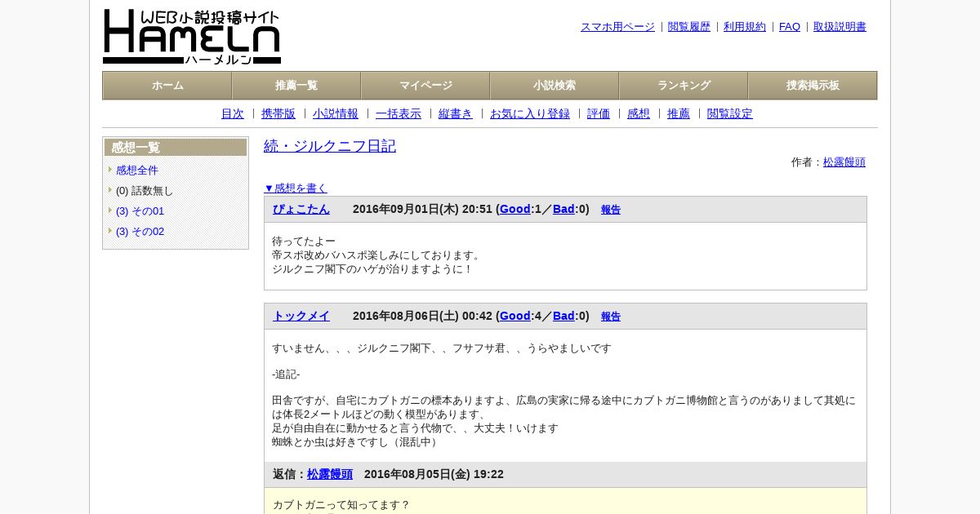Switch to 携帯版 view
This screenshot has height=514, width=980.
pos(278,114)
